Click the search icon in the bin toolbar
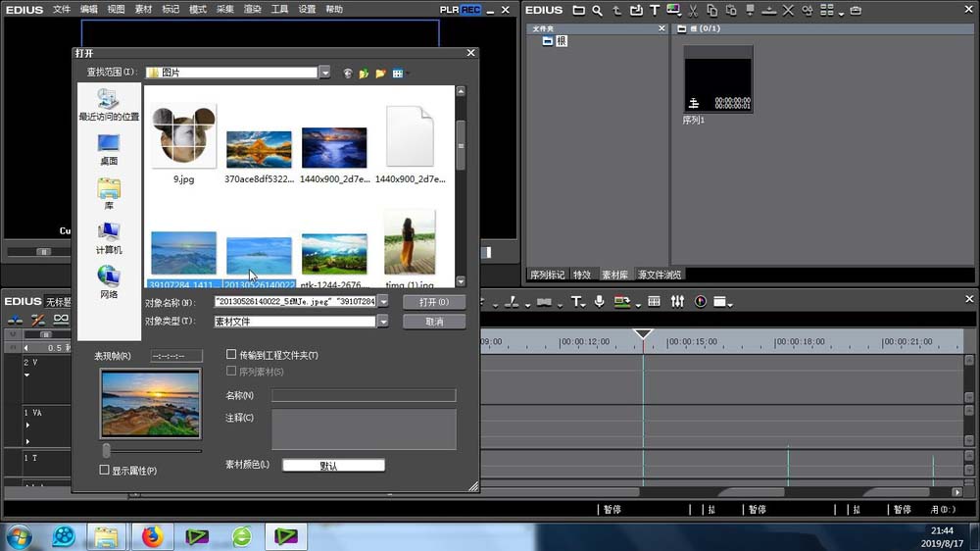 tap(597, 11)
